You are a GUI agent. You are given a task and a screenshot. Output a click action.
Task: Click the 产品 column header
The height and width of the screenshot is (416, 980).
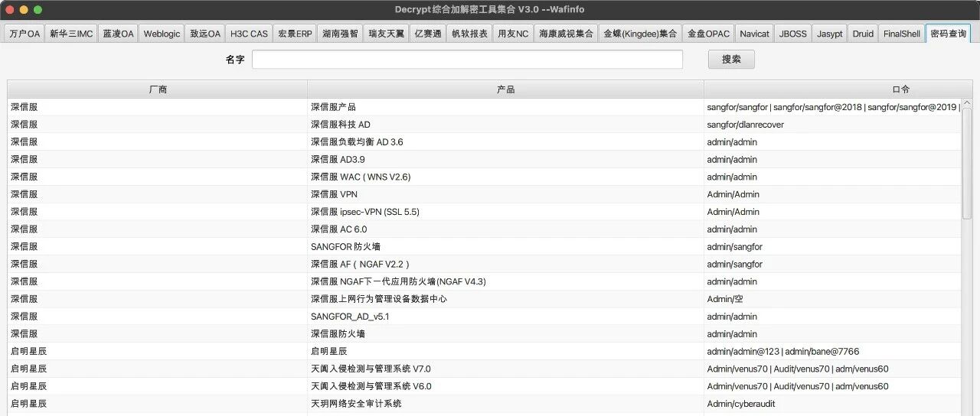click(506, 89)
